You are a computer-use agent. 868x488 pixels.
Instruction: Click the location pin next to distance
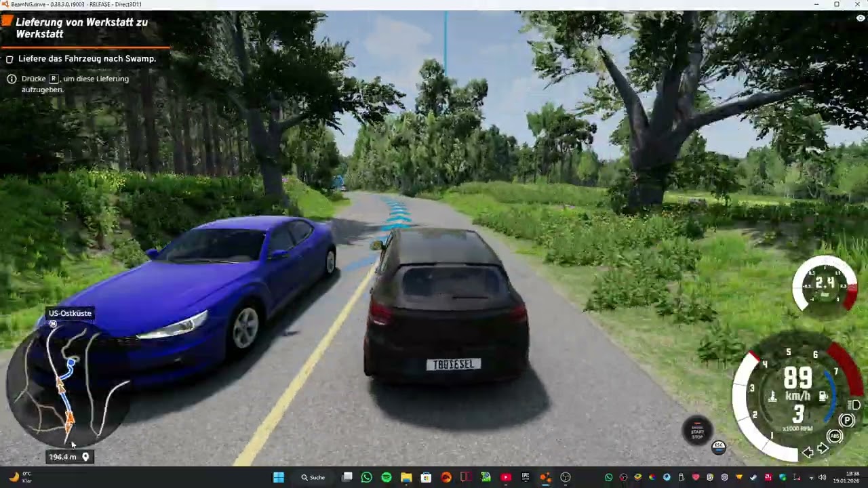coord(85,457)
